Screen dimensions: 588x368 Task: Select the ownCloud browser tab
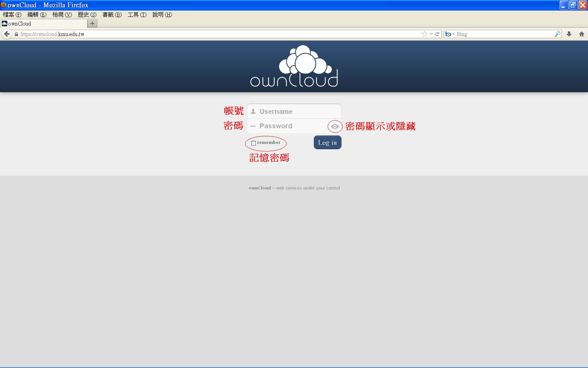(x=43, y=23)
